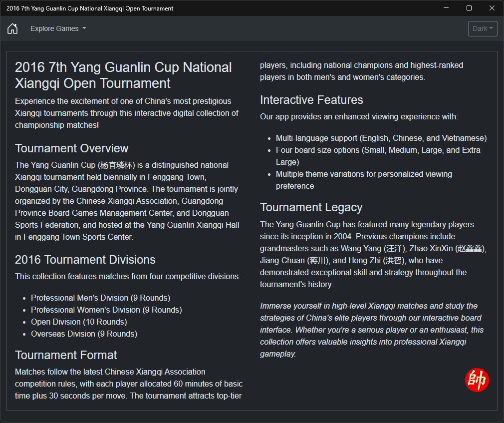Click the Multiple theme variations bullet
504x423 pixels.
364,180
